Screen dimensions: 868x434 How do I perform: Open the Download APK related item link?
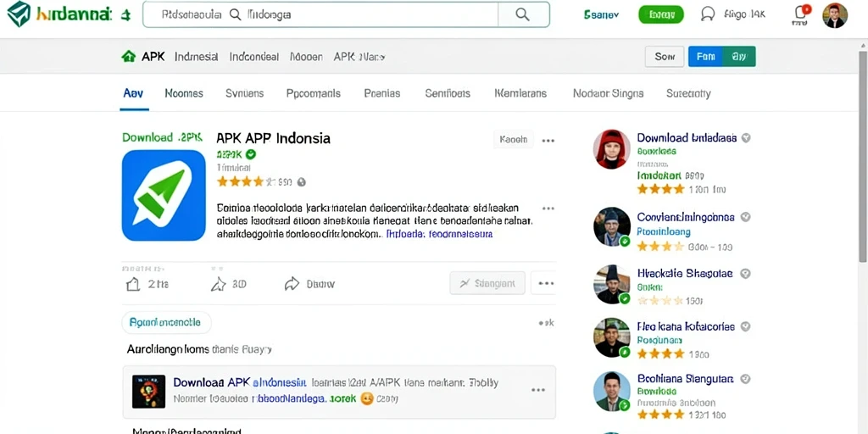[x=240, y=382]
